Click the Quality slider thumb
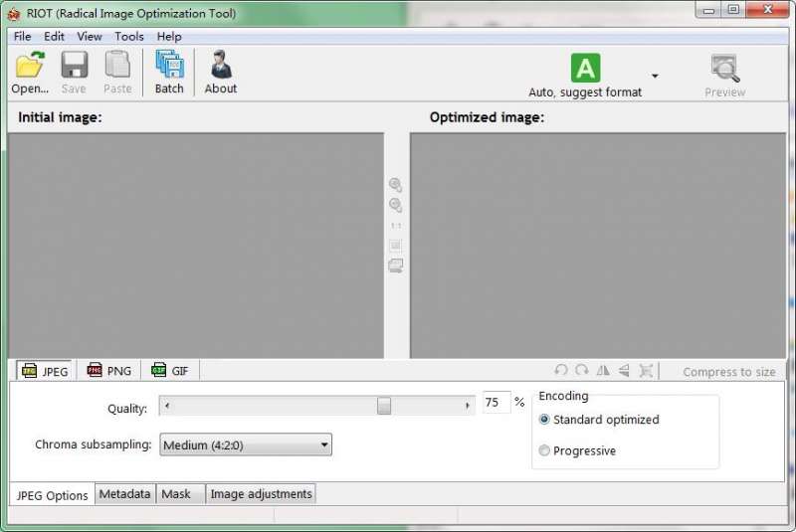 click(x=384, y=405)
